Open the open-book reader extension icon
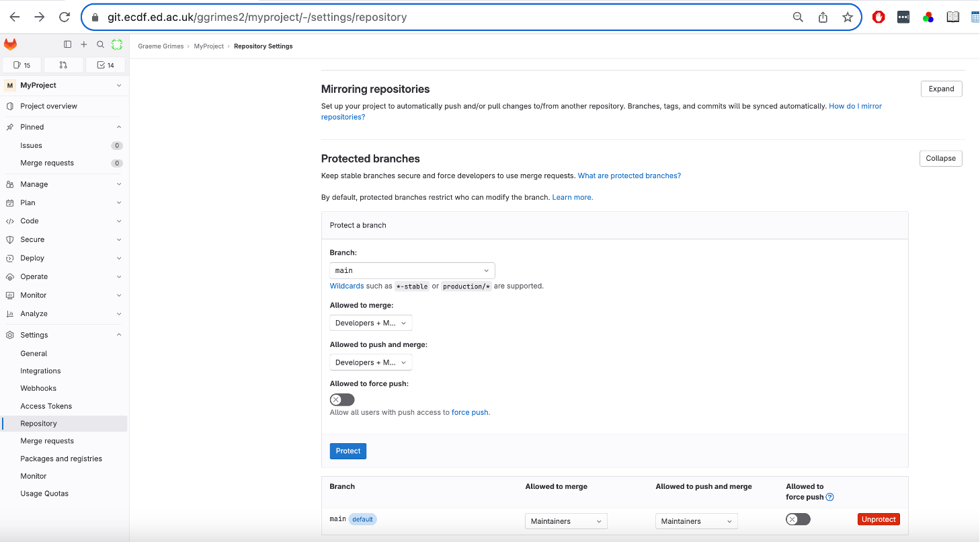Image resolution: width=980 pixels, height=542 pixels. [953, 17]
